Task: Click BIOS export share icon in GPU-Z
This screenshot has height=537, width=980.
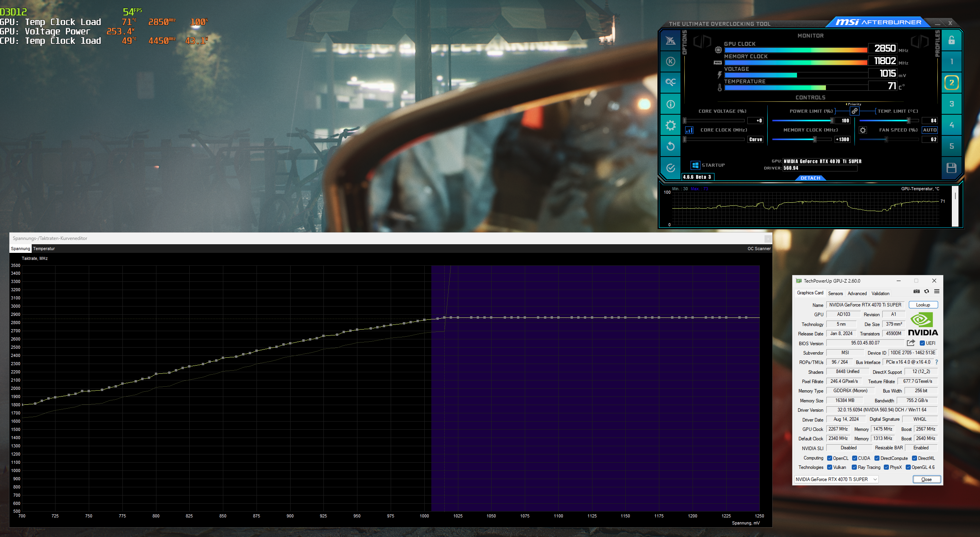Action: point(911,343)
